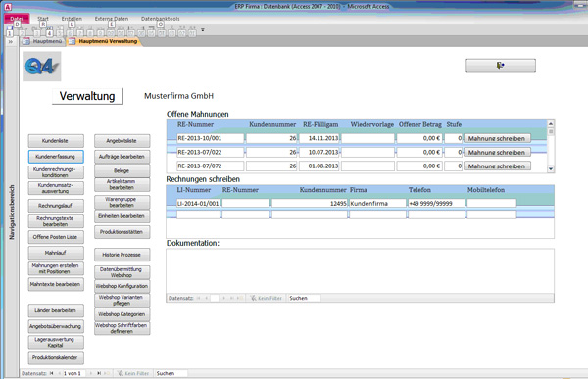Click the Fällig date 14.11.2013
The width and height of the screenshot is (588, 379).
pos(319,138)
